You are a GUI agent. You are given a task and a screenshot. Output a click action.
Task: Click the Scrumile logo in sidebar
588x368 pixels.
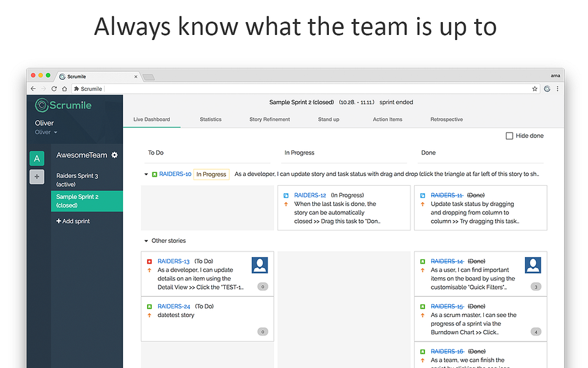point(63,105)
